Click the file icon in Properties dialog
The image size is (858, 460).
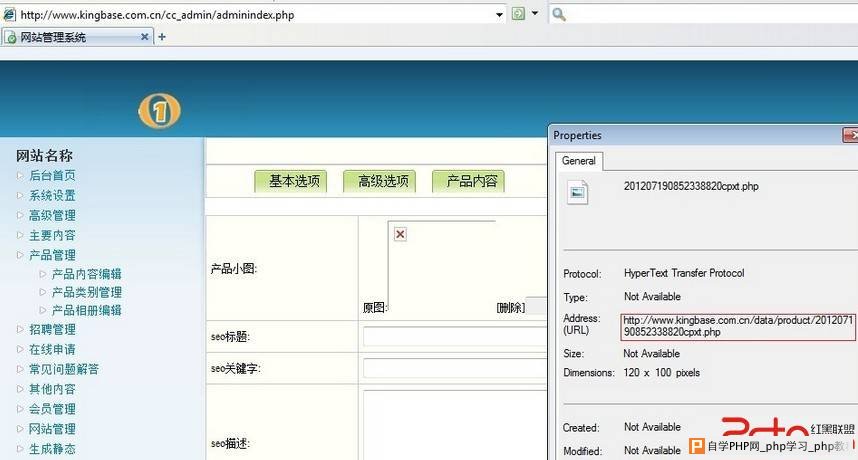577,192
